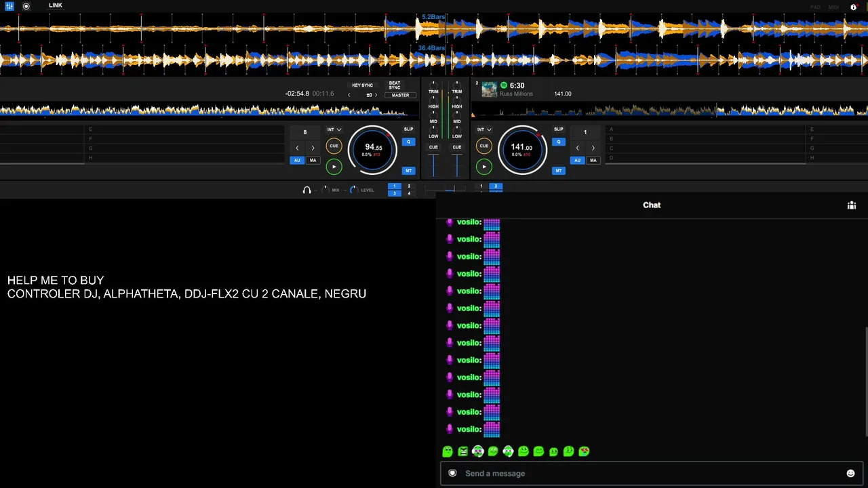Open the mixer panel icon in top-left corner
Image resolution: width=868 pixels, height=488 pixels.
[9, 6]
